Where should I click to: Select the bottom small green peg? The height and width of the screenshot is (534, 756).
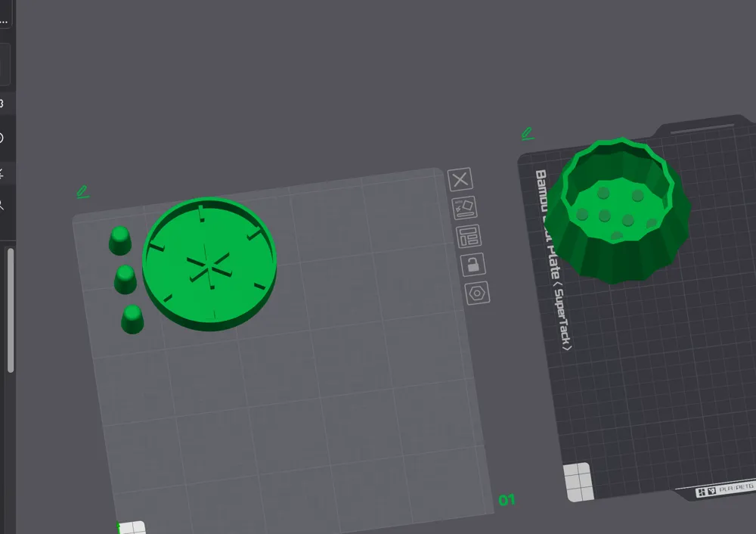132,319
